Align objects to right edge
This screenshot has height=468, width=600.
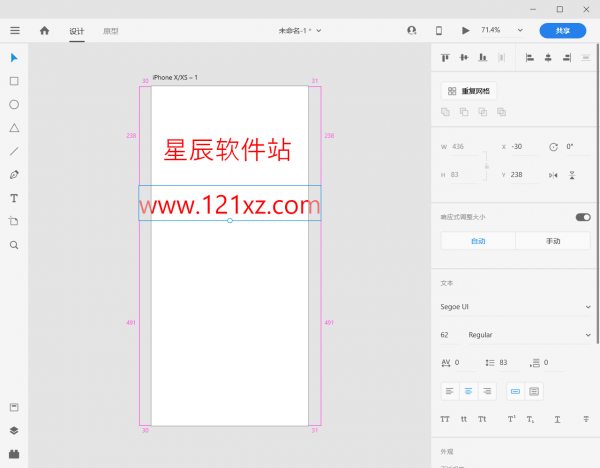[567, 58]
